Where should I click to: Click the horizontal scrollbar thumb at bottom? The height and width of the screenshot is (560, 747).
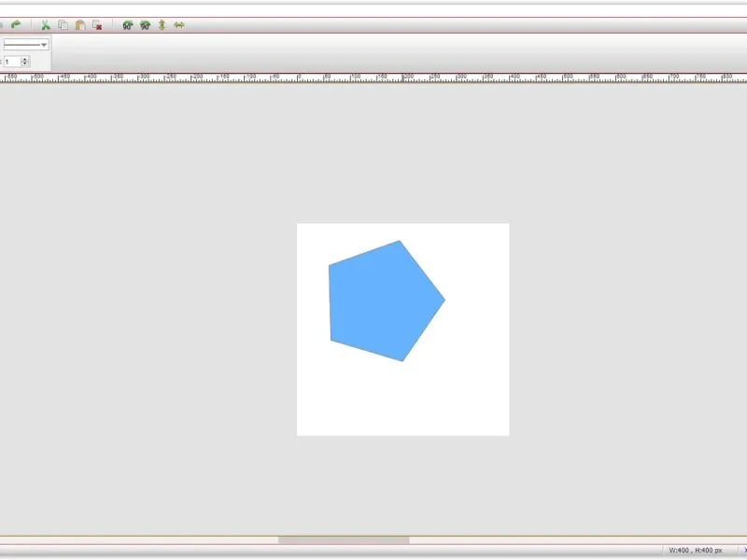[344, 540]
